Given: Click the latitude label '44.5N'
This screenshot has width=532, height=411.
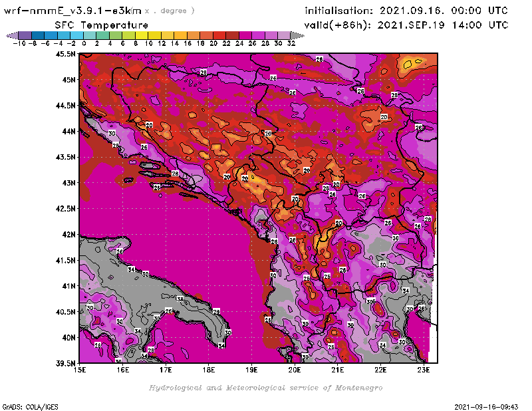Looking at the screenshot, I should click(x=66, y=106).
